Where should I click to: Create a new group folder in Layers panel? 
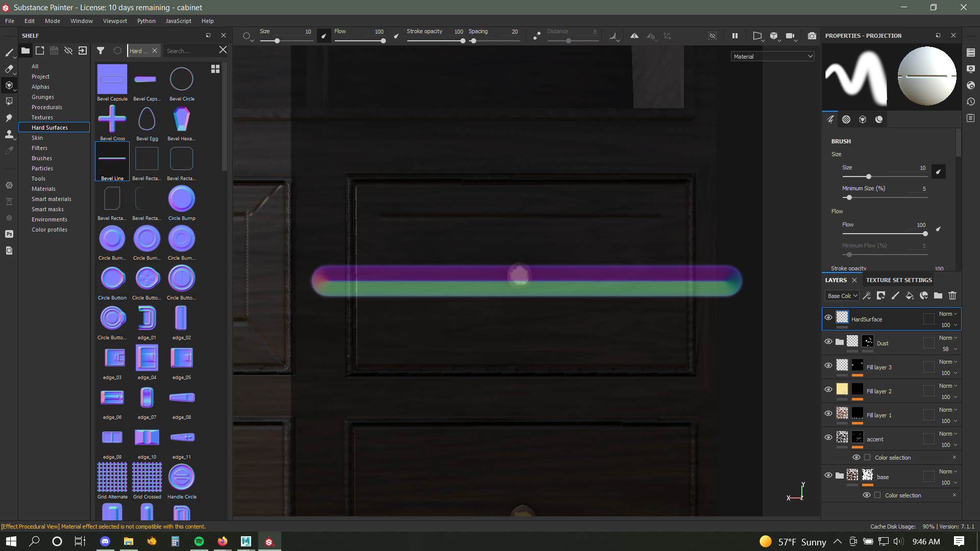[938, 295]
